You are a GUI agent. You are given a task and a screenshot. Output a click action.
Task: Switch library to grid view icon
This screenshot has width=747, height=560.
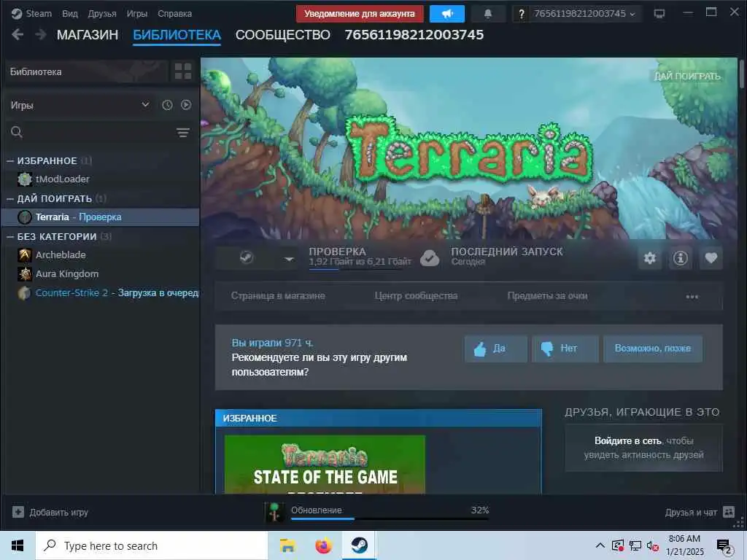click(x=183, y=71)
